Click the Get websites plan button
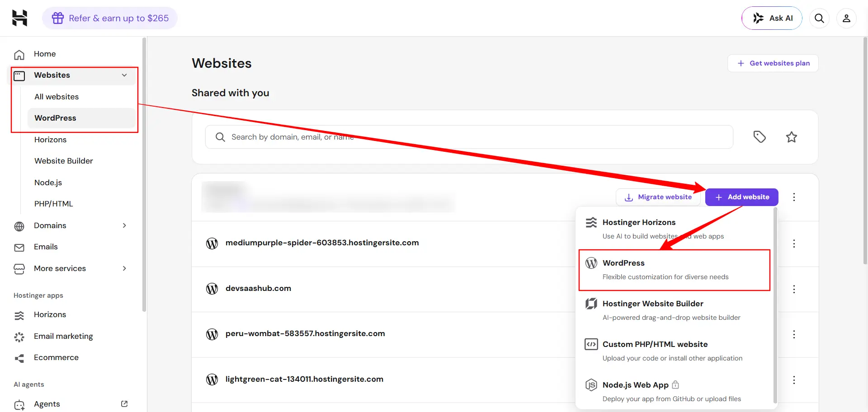Screen dimensions: 868x412 (773, 63)
